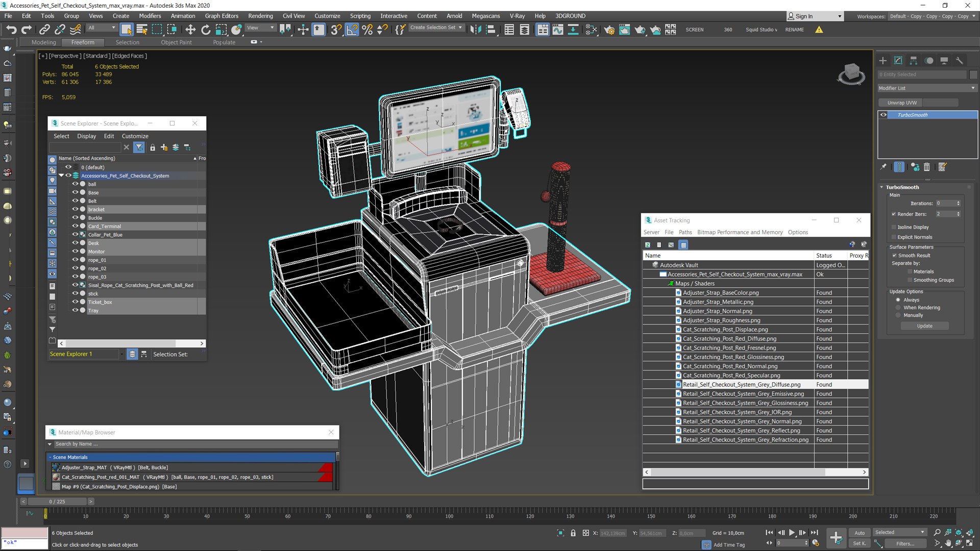Viewport: 980px width, 551px height.
Task: Collapse Scene Materials group in Material Browser
Action: (51, 458)
